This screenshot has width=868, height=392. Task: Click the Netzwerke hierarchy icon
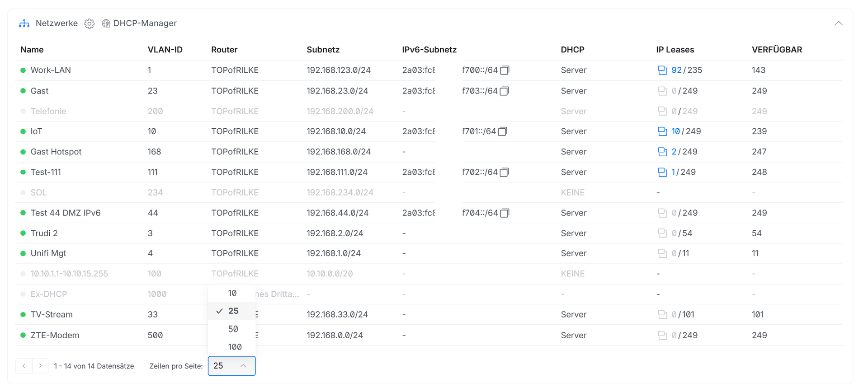24,23
